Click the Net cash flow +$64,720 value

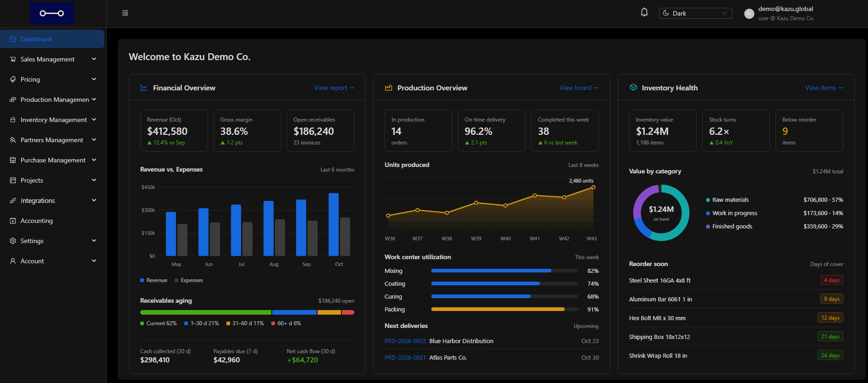click(302, 360)
